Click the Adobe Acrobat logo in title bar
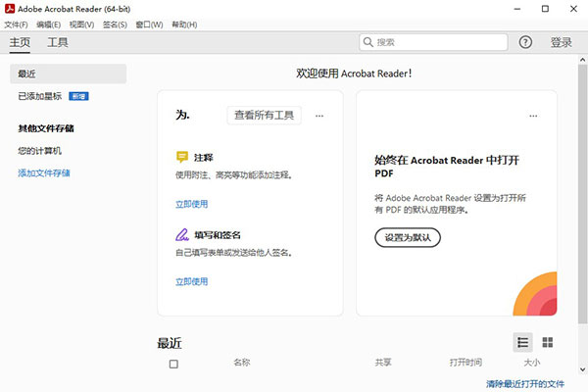This screenshot has width=588, height=392. 9,8
